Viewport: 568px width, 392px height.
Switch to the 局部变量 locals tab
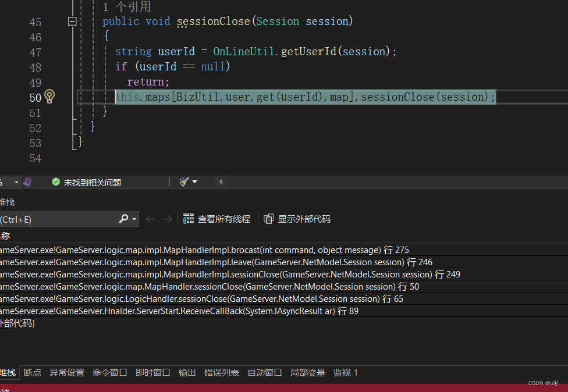(308, 373)
